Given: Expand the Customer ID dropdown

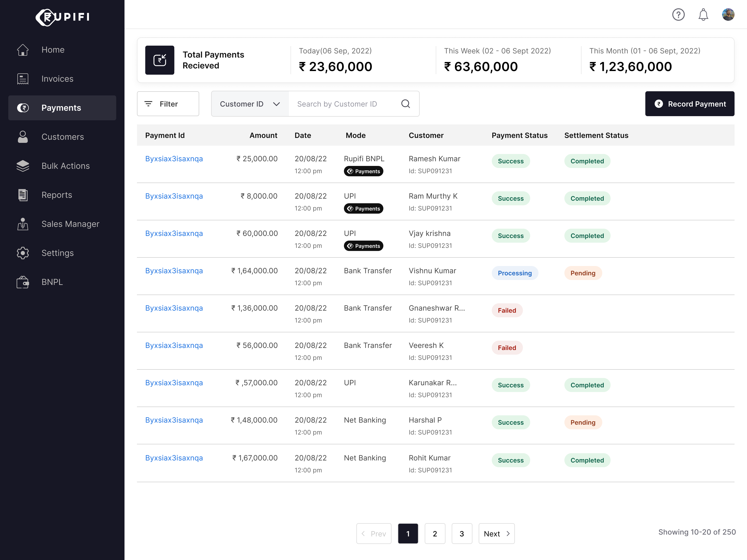Looking at the screenshot, I should [x=250, y=104].
